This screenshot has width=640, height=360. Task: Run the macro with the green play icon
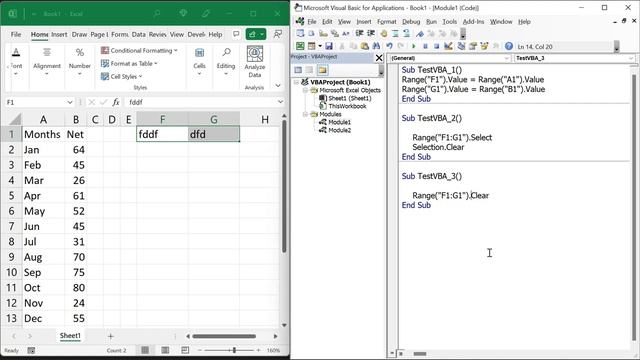[413, 46]
